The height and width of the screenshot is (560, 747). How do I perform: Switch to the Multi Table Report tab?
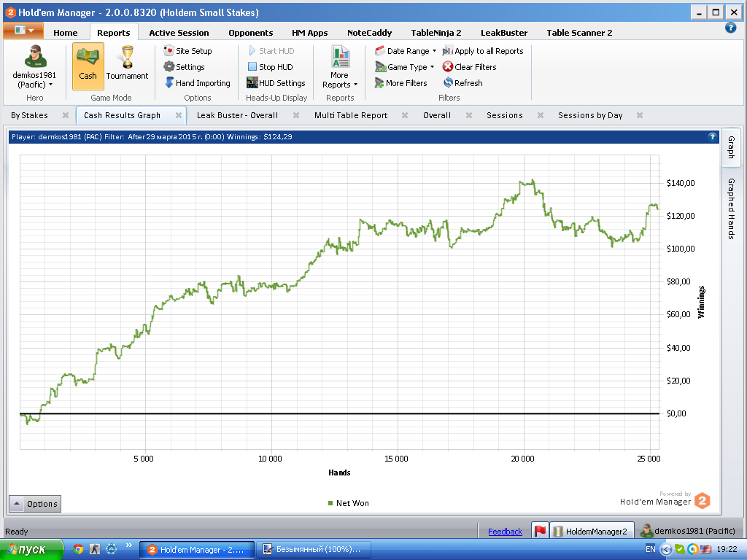click(x=351, y=115)
